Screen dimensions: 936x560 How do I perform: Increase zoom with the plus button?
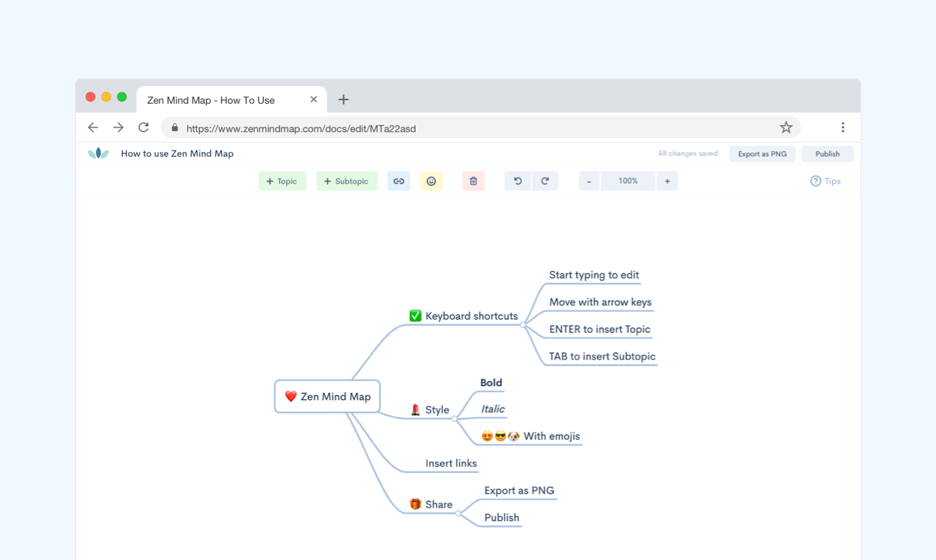[x=667, y=181]
